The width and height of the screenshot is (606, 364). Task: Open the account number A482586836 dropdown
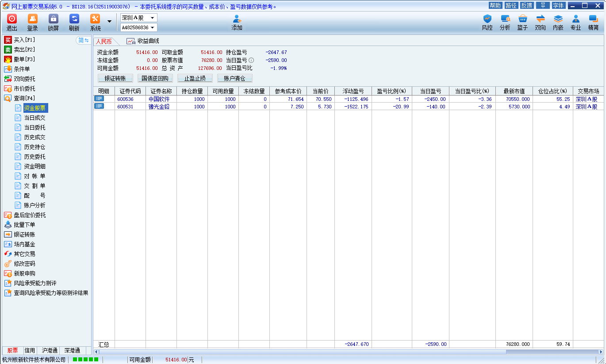(x=152, y=27)
